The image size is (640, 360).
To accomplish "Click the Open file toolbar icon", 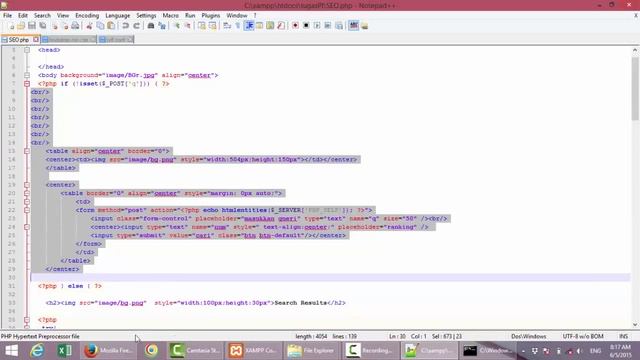I will 21,26.
